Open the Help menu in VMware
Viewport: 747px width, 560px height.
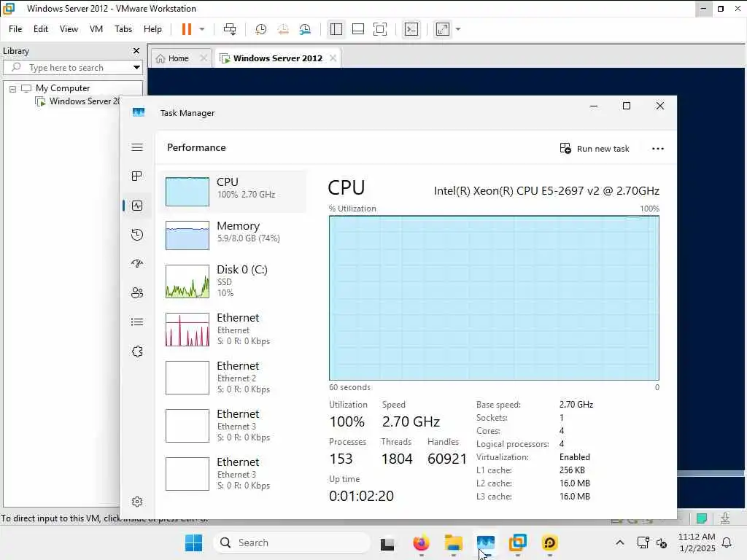[152, 29]
